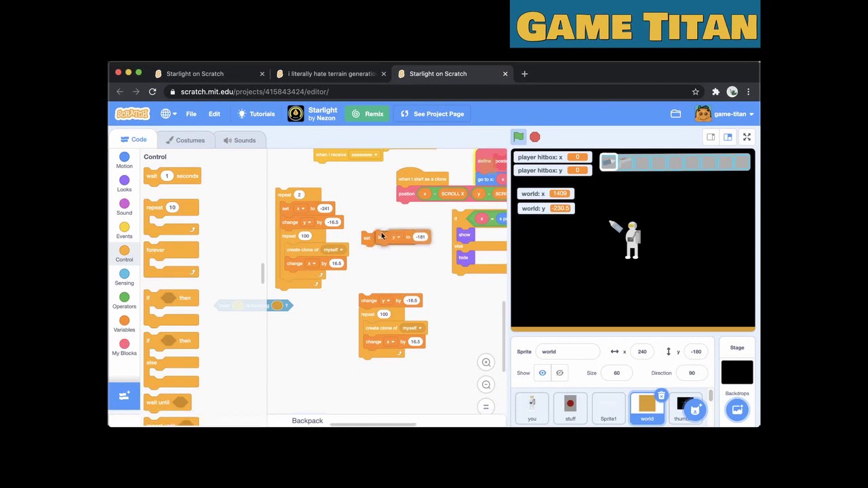Click the Choose a Sprite button
The image size is (868, 488).
point(694,409)
